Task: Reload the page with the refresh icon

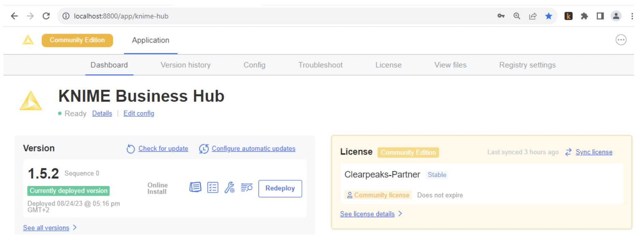Action: click(x=46, y=16)
